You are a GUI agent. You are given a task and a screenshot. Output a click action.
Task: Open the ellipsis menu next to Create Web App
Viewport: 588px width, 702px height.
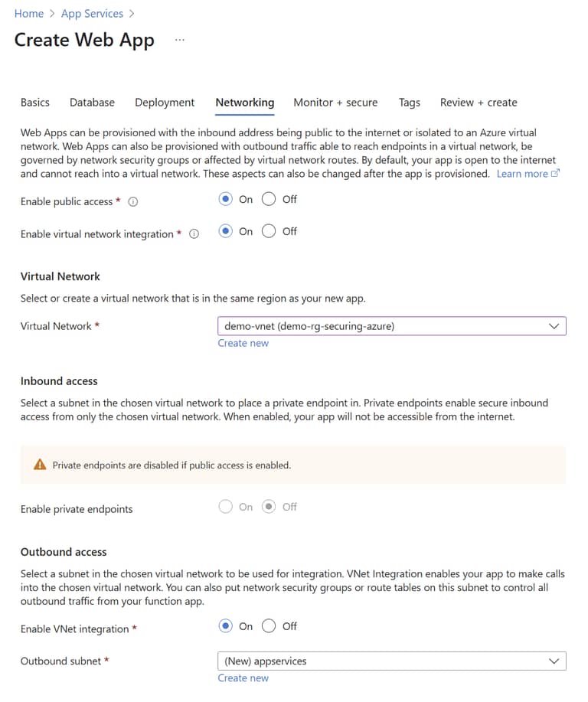coord(178,41)
